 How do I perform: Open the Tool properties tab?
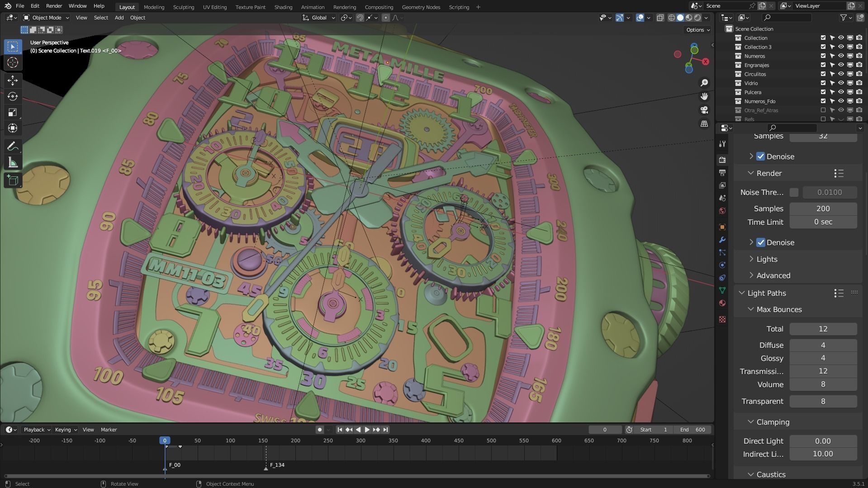(722, 144)
